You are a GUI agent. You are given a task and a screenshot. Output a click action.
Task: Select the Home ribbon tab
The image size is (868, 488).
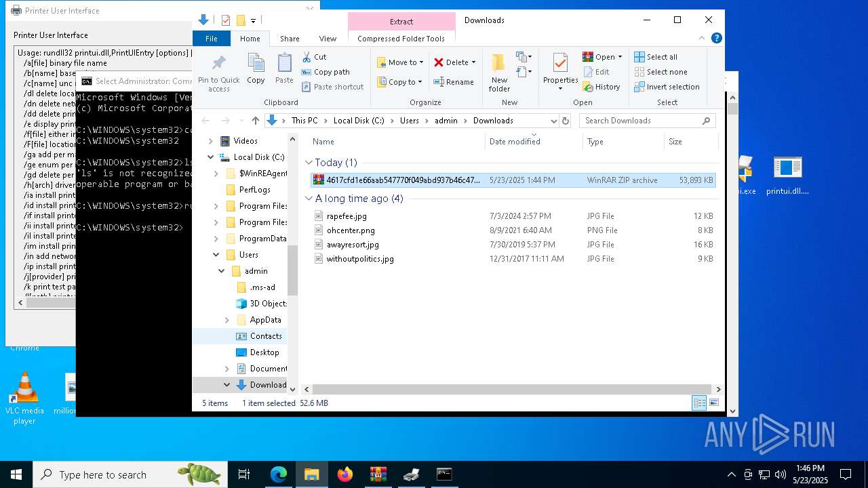click(x=250, y=39)
